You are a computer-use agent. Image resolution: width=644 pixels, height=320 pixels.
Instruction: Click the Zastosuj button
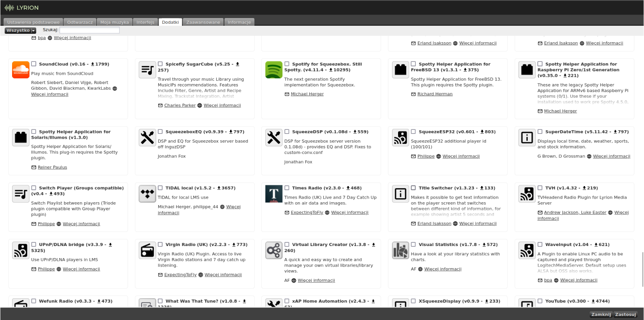[625, 314]
